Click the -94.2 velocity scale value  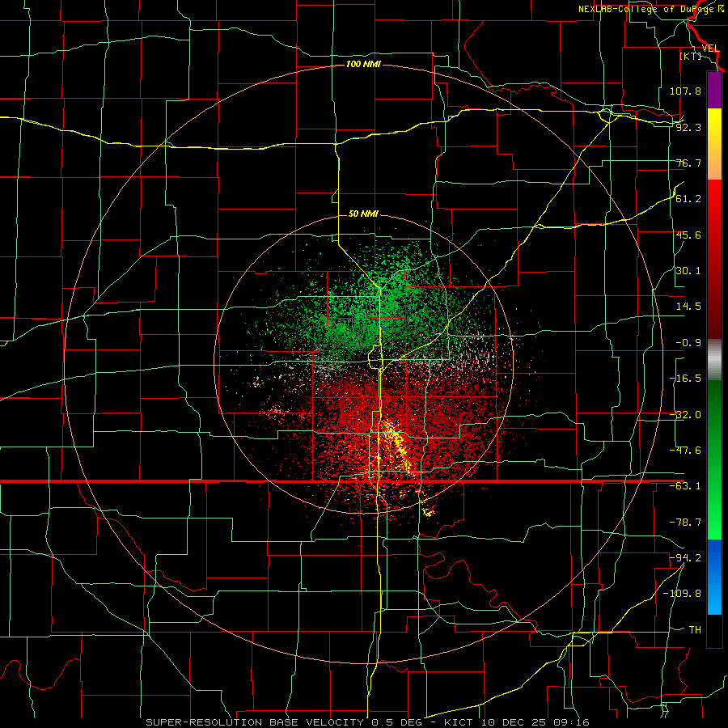coord(685,557)
